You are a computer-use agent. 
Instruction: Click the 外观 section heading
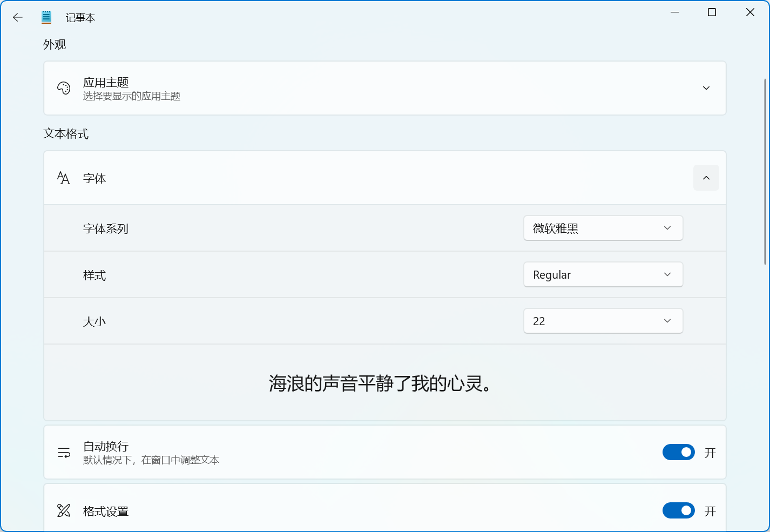(54, 44)
